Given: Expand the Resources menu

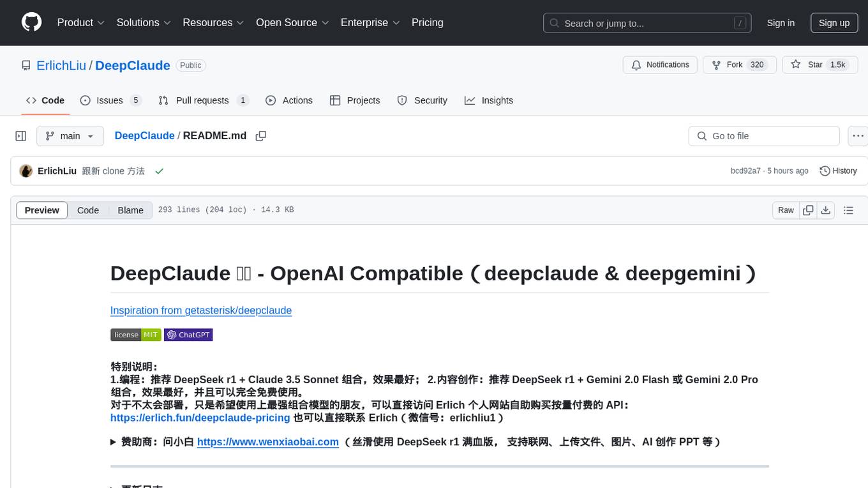Looking at the screenshot, I should click(x=213, y=22).
